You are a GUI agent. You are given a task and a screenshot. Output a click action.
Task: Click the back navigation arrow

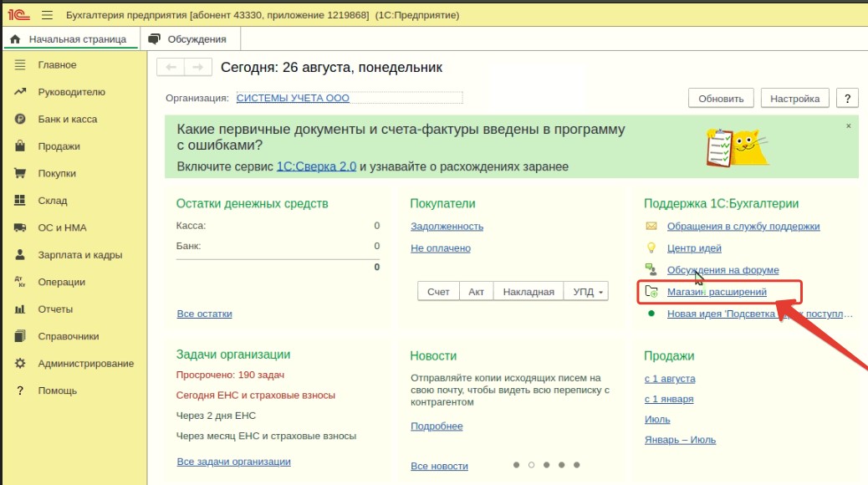pyautogui.click(x=171, y=68)
